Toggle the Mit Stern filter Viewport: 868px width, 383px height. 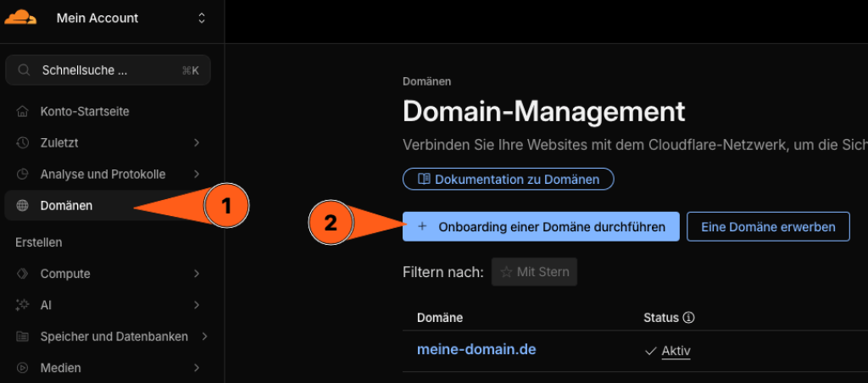[534, 272]
